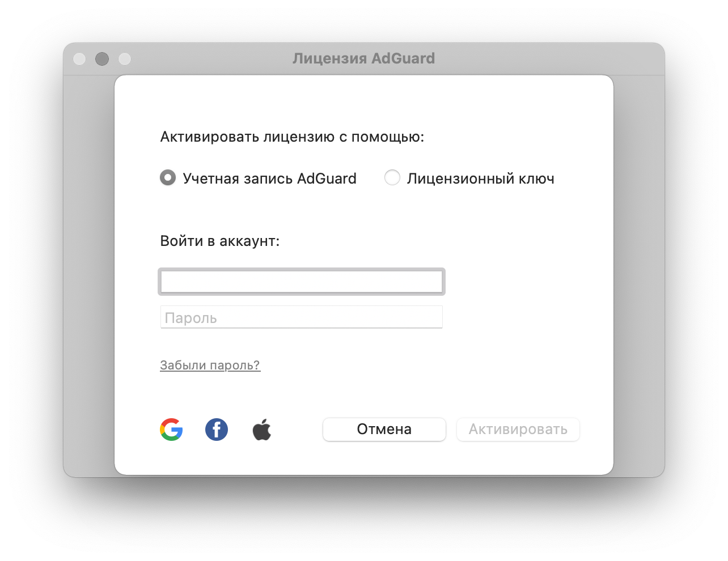Click the window zoom button in title bar
The image size is (728, 561).
pos(125,59)
